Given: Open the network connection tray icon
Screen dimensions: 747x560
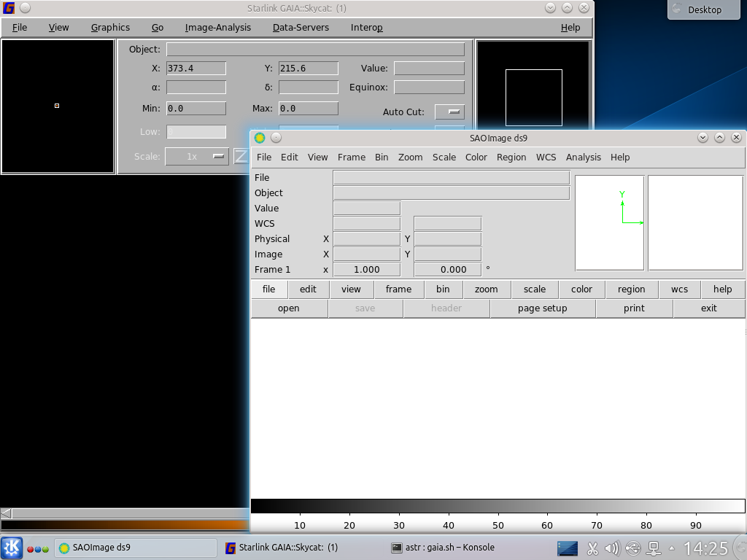Looking at the screenshot, I should click(654, 548).
